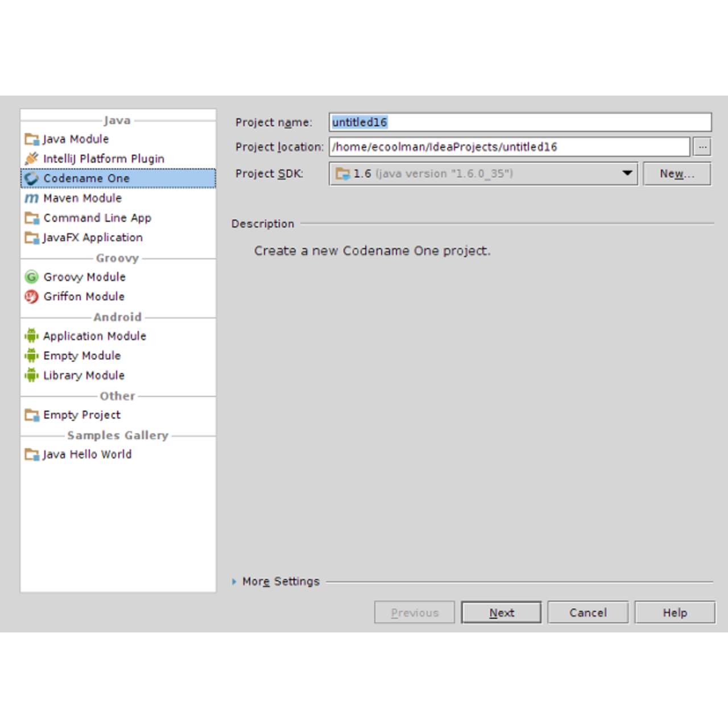Viewport: 728px width, 728px height.
Task: Browse for project location with ellipsis button
Action: click(x=702, y=147)
